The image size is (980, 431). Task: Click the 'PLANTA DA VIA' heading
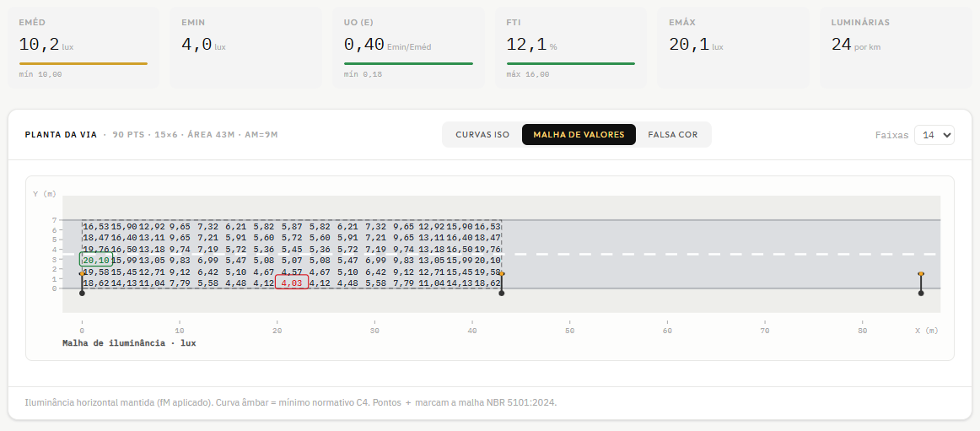tap(61, 134)
